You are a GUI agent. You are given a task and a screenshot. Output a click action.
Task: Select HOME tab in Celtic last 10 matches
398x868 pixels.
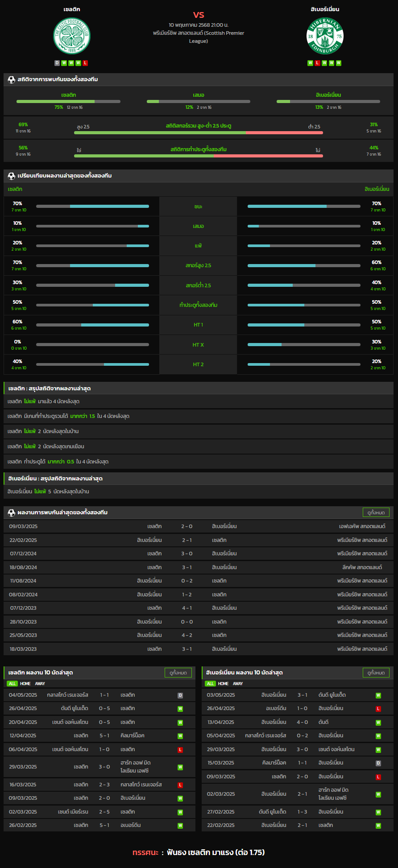point(25,683)
